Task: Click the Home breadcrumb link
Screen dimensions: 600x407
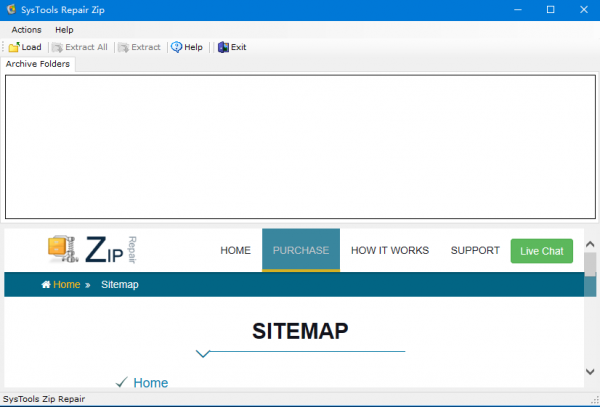Action: 67,284
